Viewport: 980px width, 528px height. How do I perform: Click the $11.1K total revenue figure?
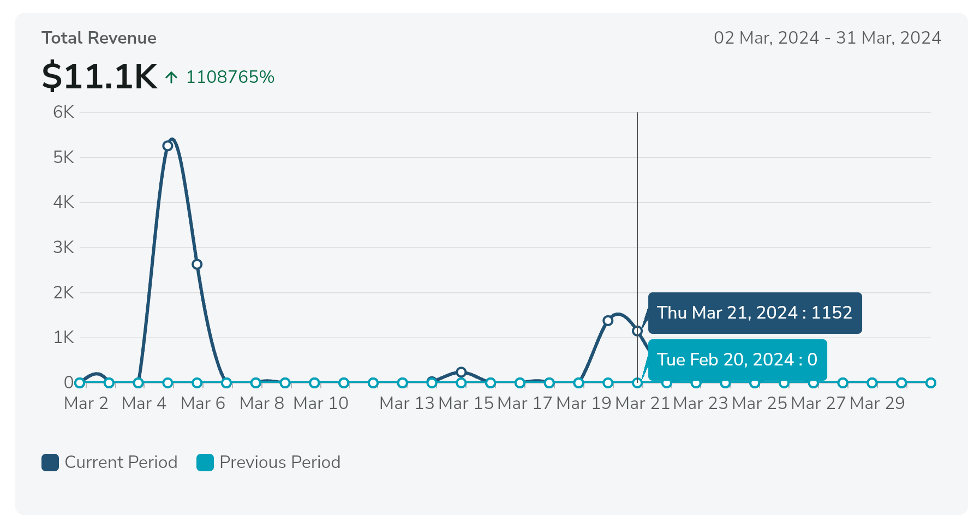(x=99, y=76)
